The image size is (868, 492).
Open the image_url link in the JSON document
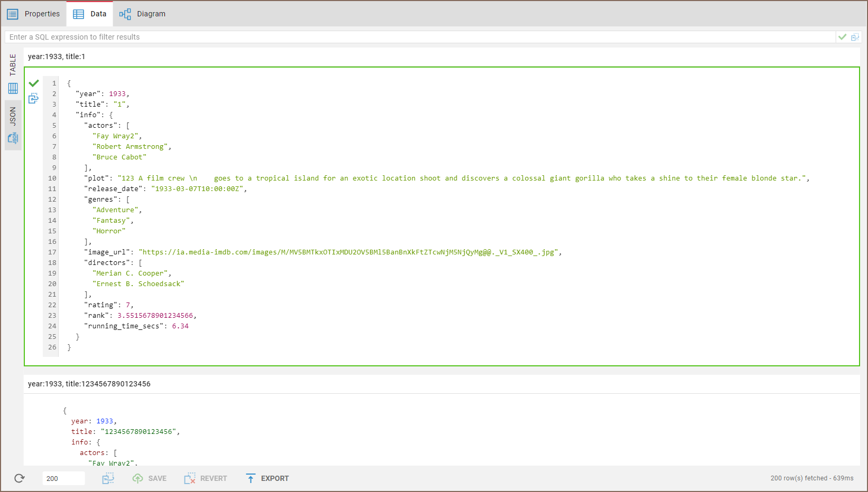pos(349,252)
